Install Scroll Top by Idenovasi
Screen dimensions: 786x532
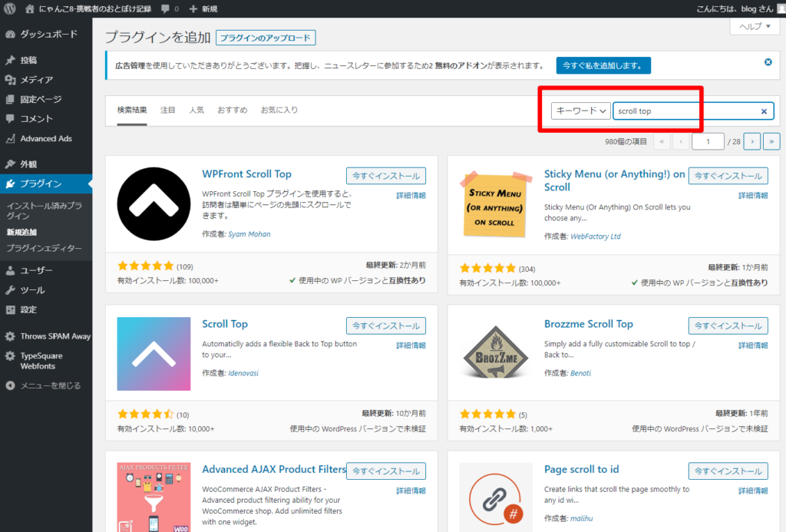coord(385,326)
